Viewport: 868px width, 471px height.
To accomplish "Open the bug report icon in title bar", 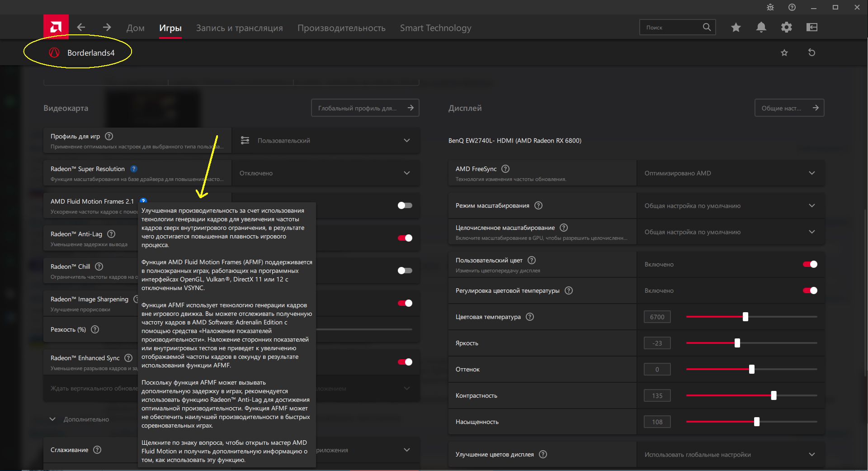I will pos(770,7).
